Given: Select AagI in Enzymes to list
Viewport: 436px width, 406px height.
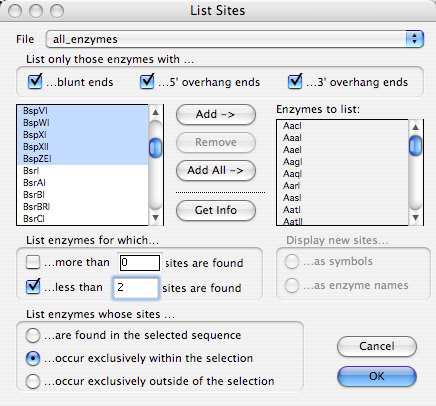Looking at the screenshot, I should coord(342,162).
